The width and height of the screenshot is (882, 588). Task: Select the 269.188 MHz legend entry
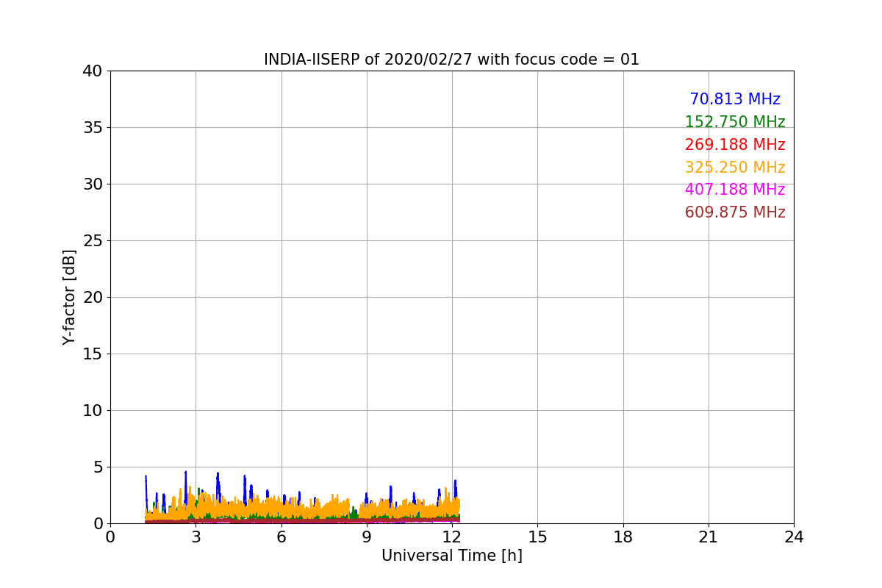[735, 145]
